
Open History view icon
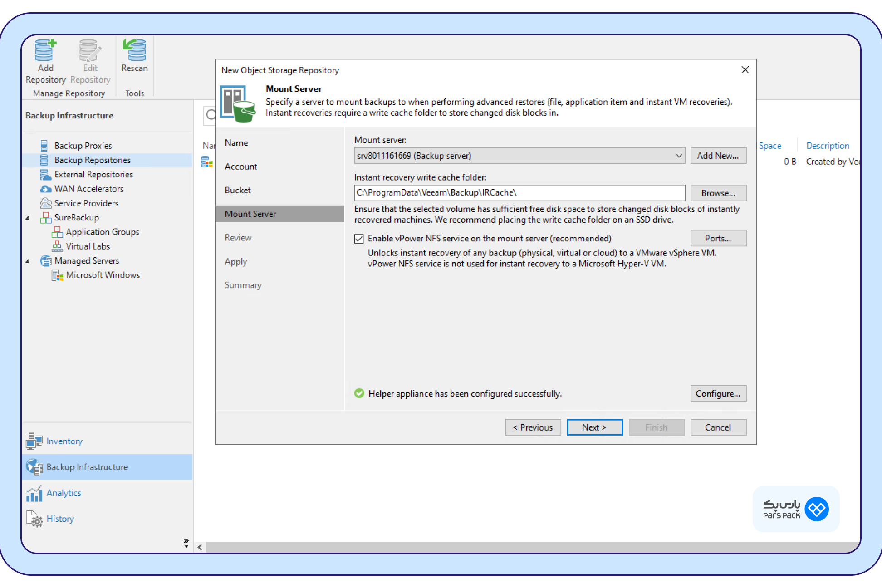pyautogui.click(x=34, y=519)
